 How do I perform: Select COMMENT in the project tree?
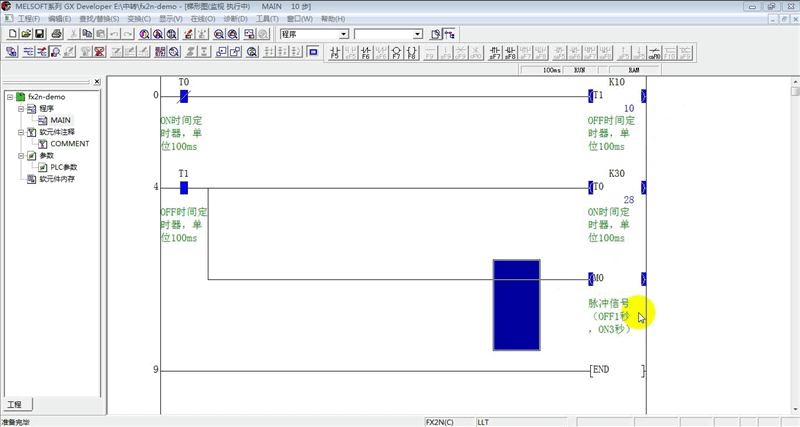(69, 144)
